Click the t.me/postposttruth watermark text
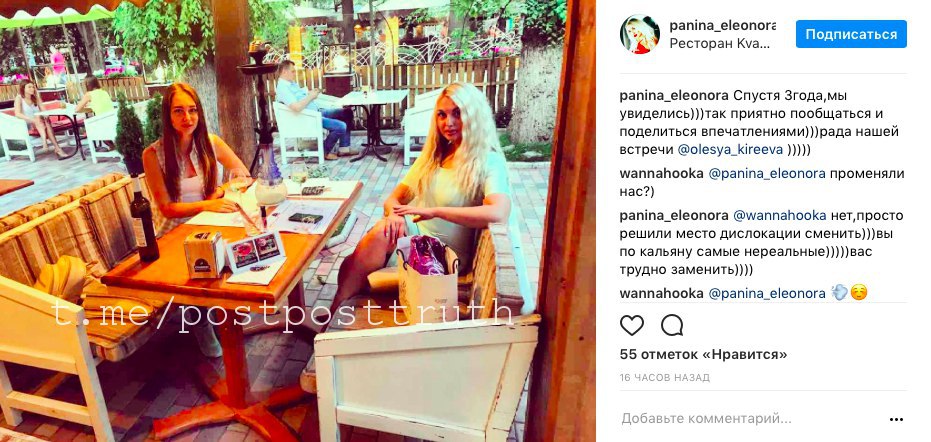This screenshot has width=931, height=442. point(283,314)
